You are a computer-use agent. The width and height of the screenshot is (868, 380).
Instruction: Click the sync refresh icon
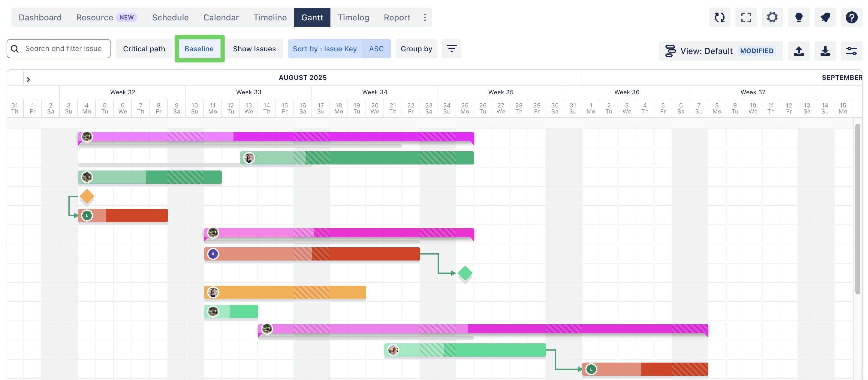coord(719,17)
